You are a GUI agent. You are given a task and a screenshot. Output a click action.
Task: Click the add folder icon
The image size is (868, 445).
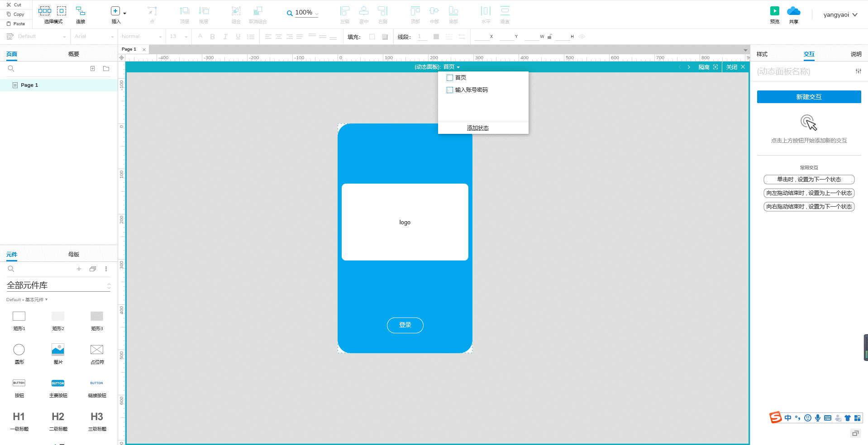click(106, 69)
